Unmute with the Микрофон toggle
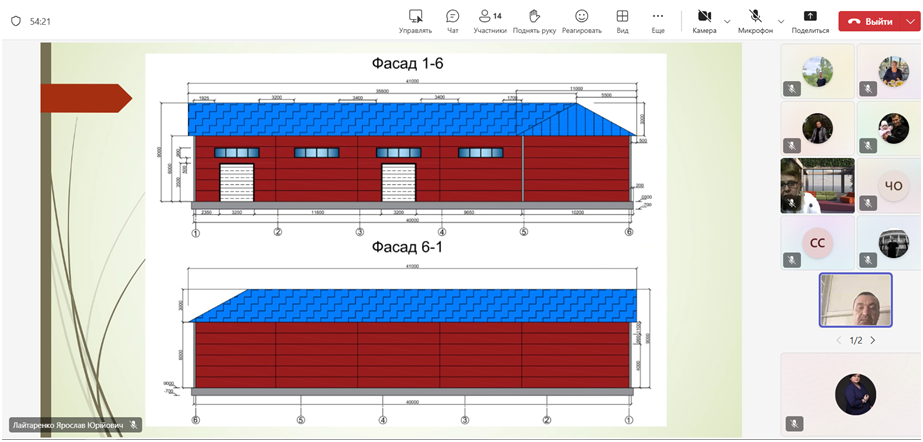923x442 pixels. [755, 21]
